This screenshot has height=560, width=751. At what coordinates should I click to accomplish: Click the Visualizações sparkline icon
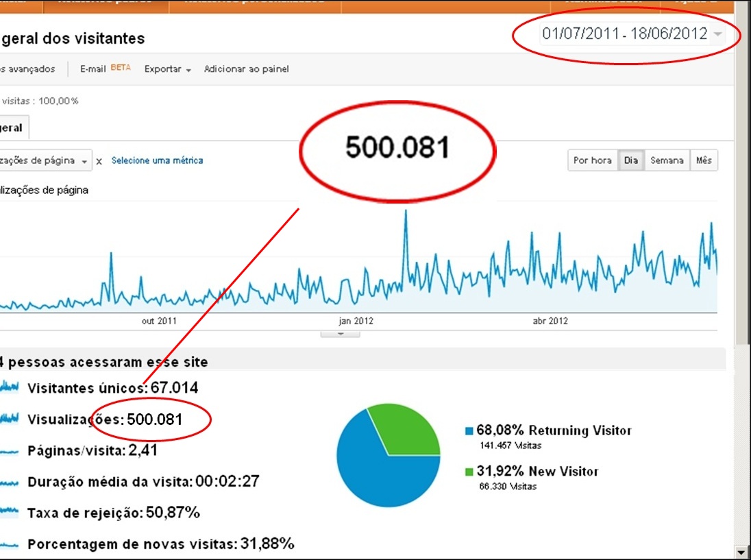[x=10, y=419]
